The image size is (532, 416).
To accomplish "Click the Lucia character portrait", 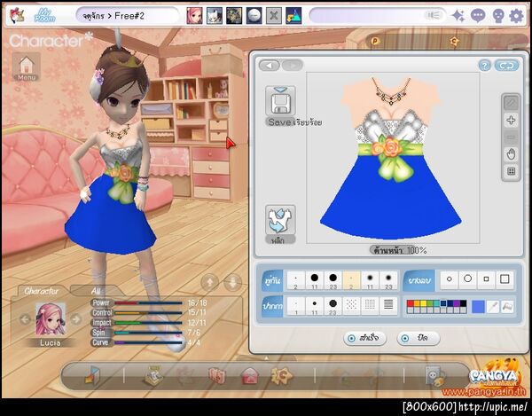I will coord(51,319).
